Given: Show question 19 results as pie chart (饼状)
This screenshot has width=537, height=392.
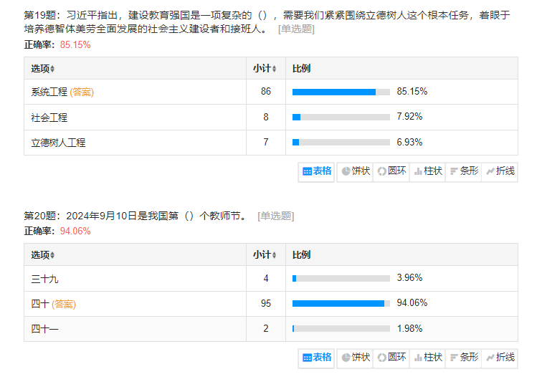Looking at the screenshot, I should click(356, 171).
